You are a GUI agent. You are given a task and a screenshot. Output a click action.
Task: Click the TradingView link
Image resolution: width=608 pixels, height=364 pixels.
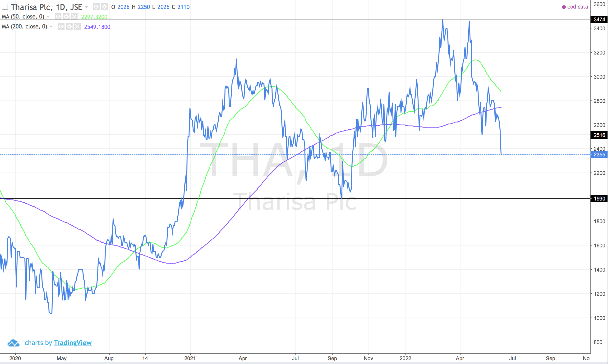[x=73, y=343]
